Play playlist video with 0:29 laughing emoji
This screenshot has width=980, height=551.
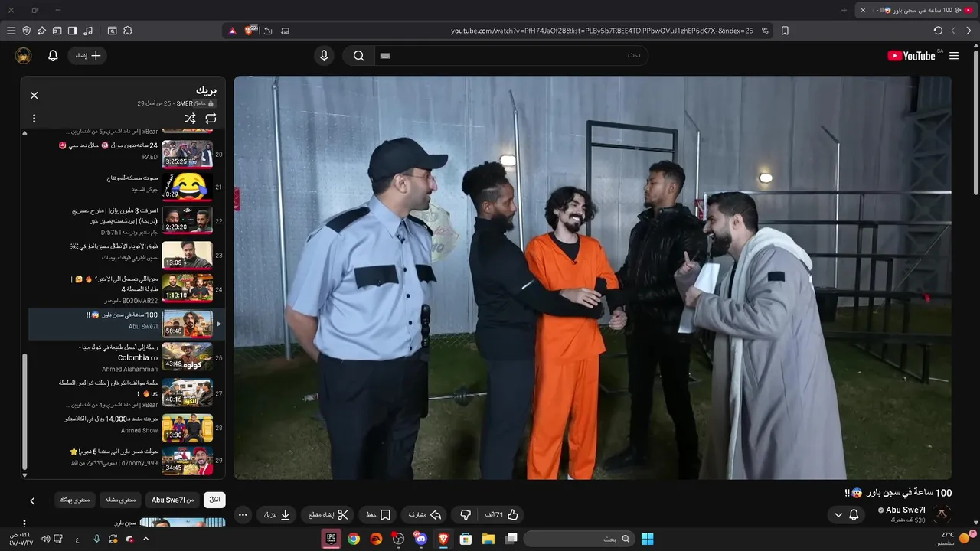click(126, 187)
